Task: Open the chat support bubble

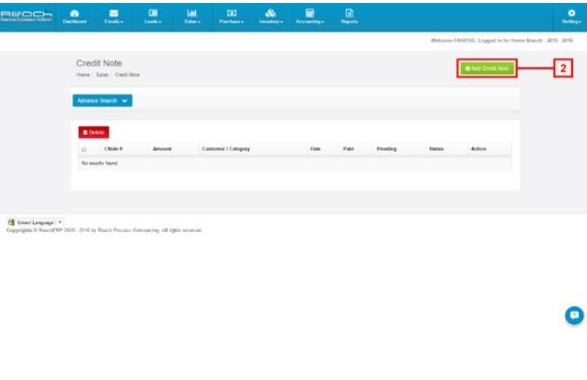Action: pyautogui.click(x=574, y=315)
